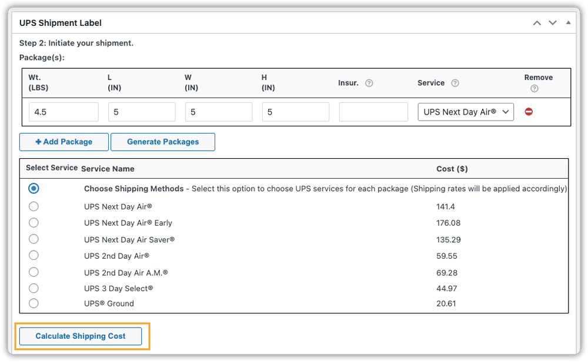The height and width of the screenshot is (364, 588).
Task: Move UPS Shipment Label panel down
Action: [552, 23]
